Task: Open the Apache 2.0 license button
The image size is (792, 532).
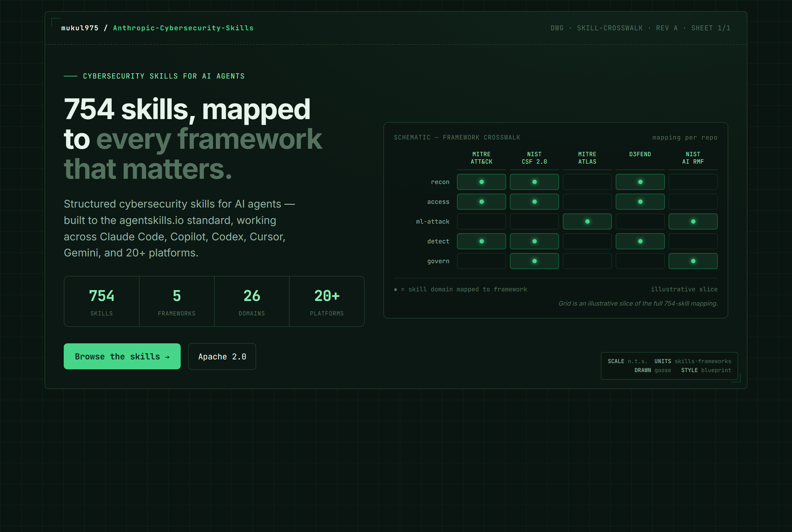Action: 222,356
